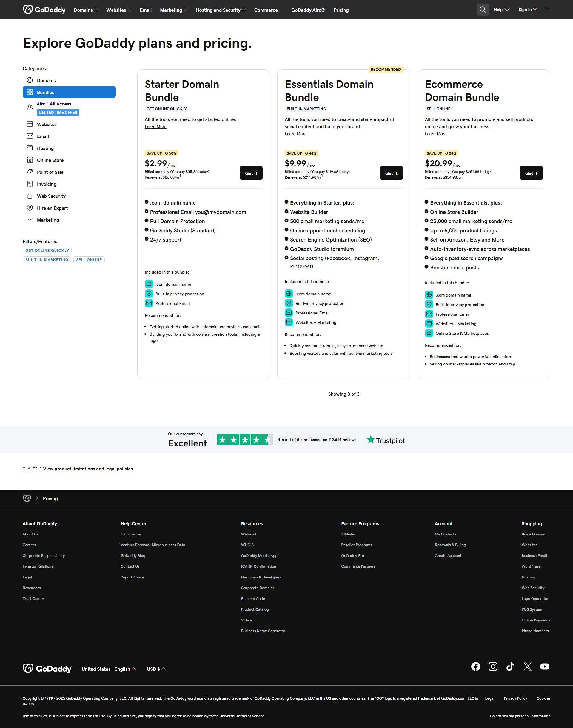The height and width of the screenshot is (728, 573).
Task: Click the Websites category icon
Action: click(30, 124)
